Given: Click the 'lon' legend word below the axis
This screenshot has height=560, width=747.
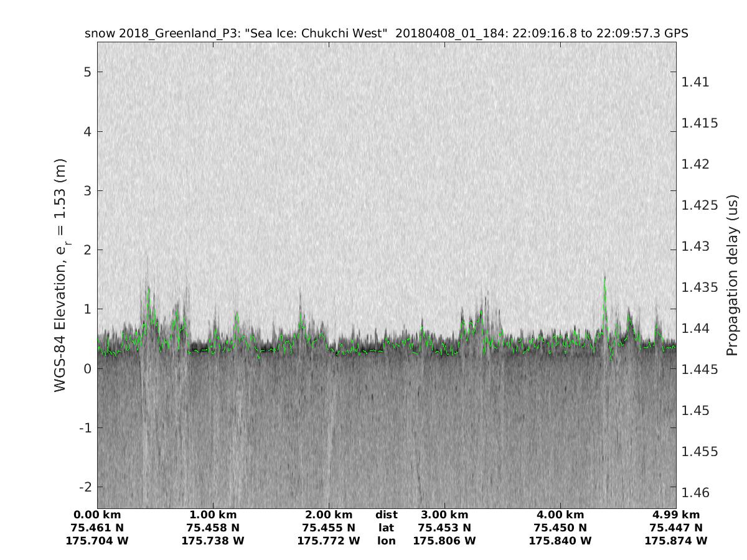Looking at the screenshot, I should 386,541.
